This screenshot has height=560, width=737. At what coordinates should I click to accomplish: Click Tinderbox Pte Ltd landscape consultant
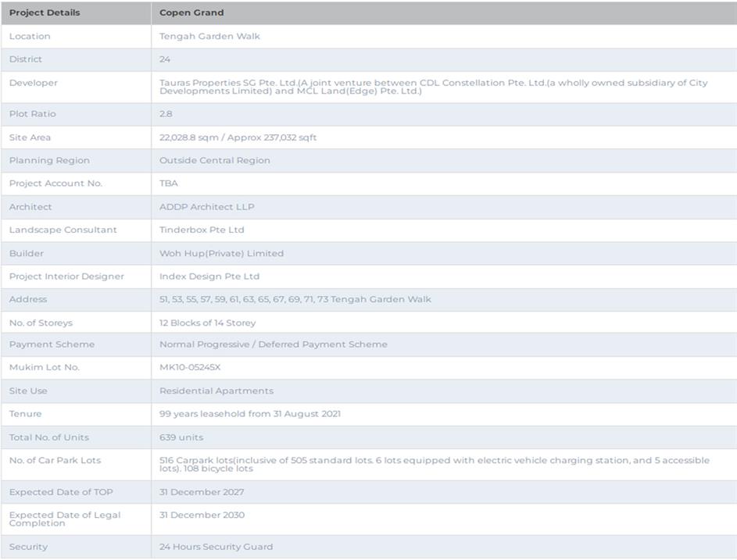pyautogui.click(x=202, y=230)
